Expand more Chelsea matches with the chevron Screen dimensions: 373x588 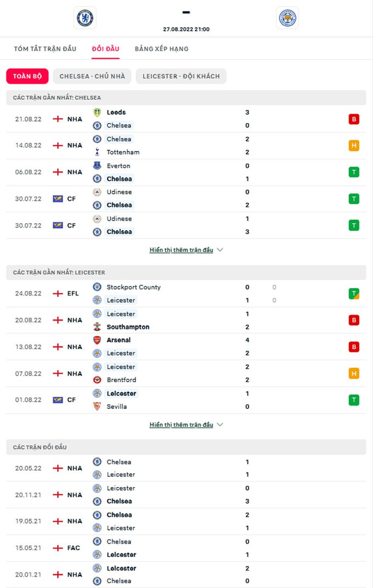tap(220, 250)
